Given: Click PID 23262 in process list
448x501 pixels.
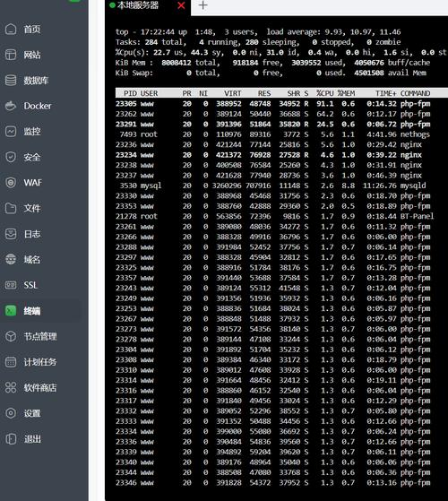Looking at the screenshot, I should (x=126, y=114).
